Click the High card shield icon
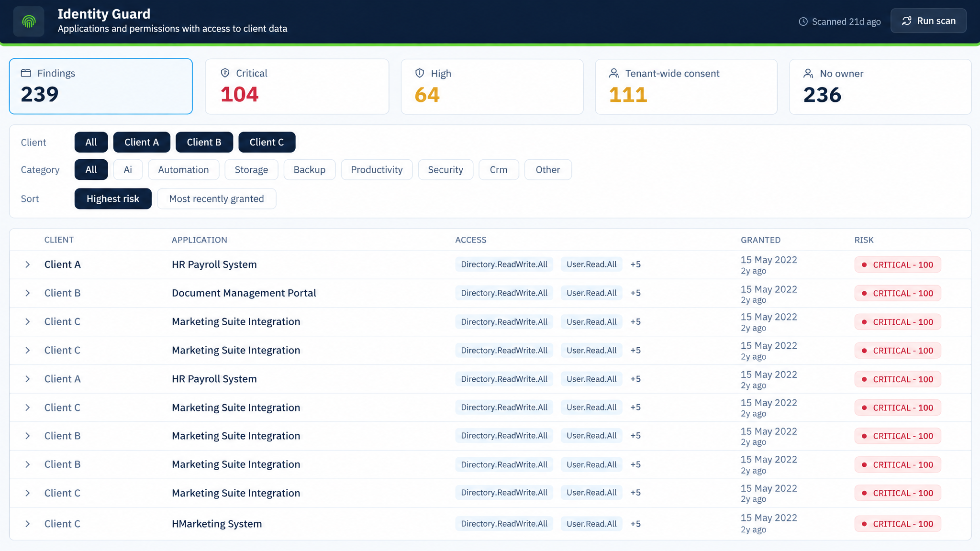Image resolution: width=980 pixels, height=551 pixels. (420, 73)
